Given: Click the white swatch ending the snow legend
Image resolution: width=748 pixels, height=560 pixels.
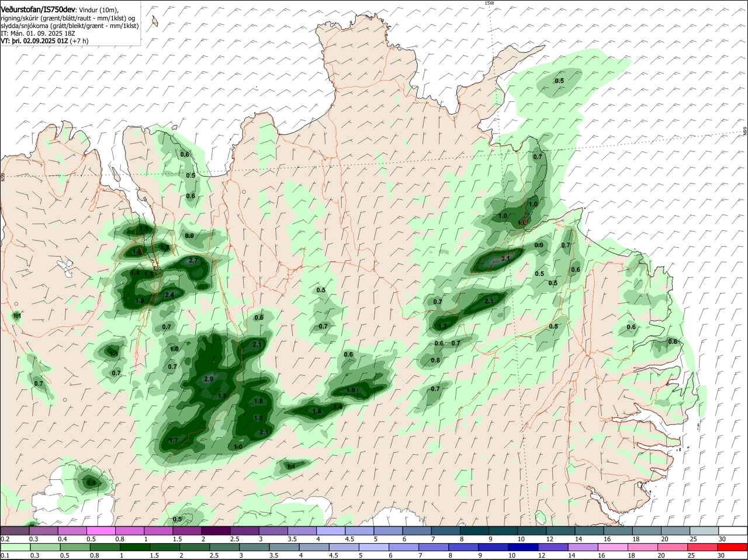Looking at the screenshot, I should (733, 531).
